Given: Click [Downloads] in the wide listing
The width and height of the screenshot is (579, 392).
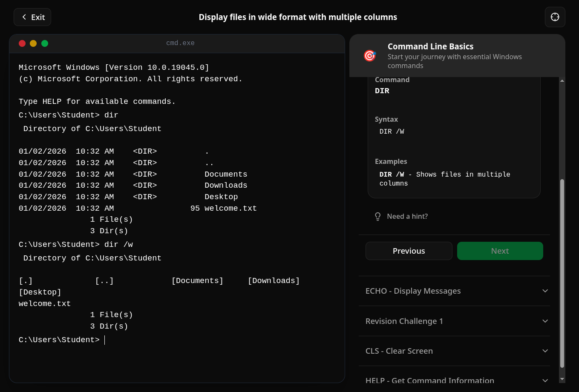Looking at the screenshot, I should [274, 281].
